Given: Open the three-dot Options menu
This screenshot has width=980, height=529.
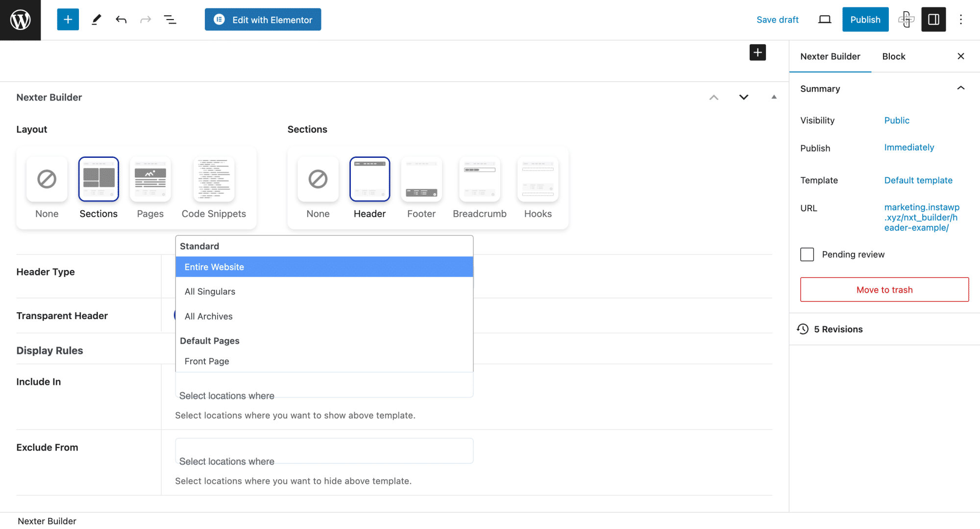Looking at the screenshot, I should 960,20.
